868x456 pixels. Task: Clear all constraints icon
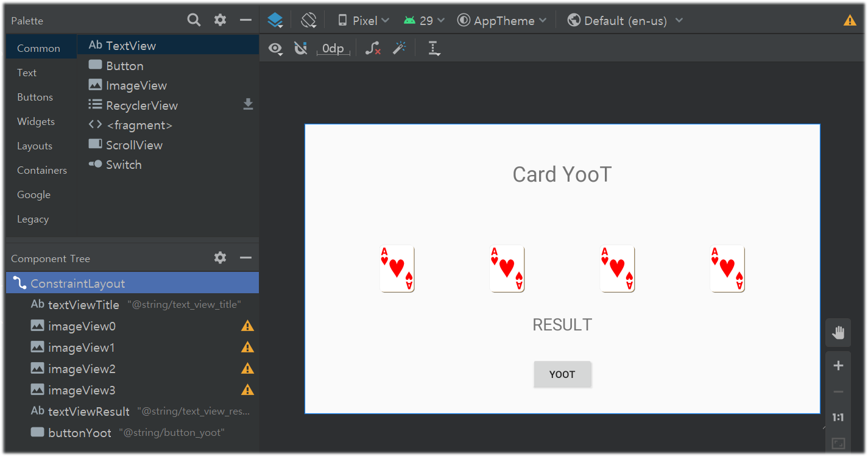click(373, 48)
